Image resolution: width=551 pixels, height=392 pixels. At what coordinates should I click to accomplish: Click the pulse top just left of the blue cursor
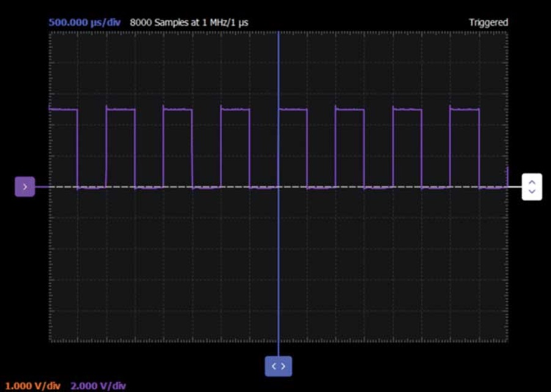click(x=236, y=109)
